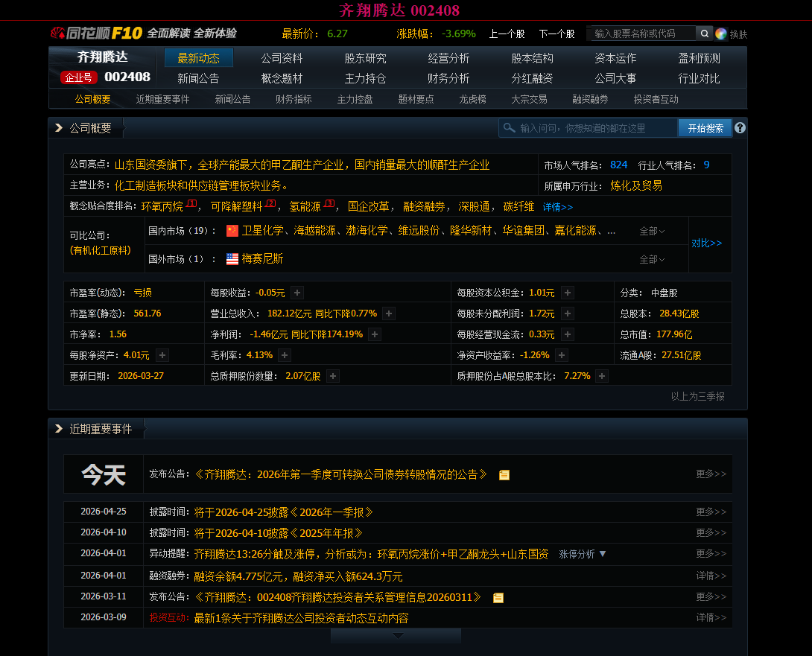Click the 561.76 静态市盈率 value

[x=147, y=313]
